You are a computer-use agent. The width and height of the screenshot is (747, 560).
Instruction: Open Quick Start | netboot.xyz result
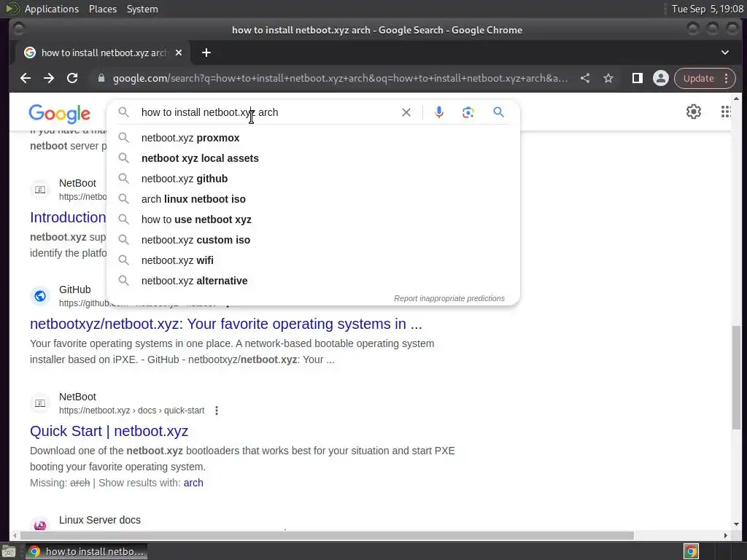coord(109,431)
